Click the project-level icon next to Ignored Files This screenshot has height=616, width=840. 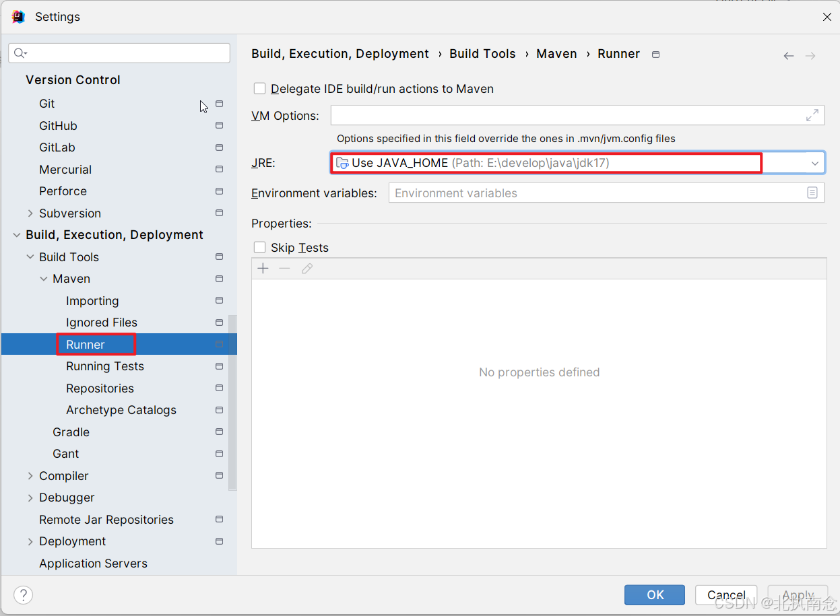click(219, 322)
